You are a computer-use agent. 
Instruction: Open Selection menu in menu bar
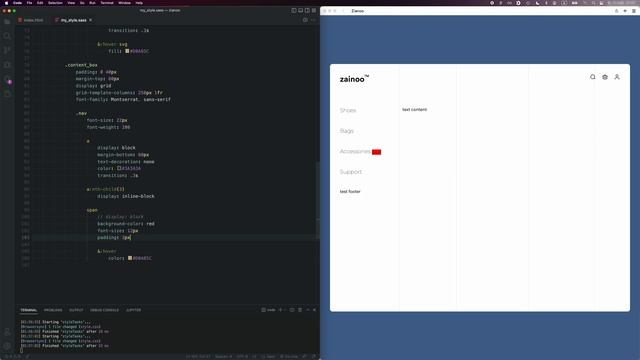tap(55, 3)
